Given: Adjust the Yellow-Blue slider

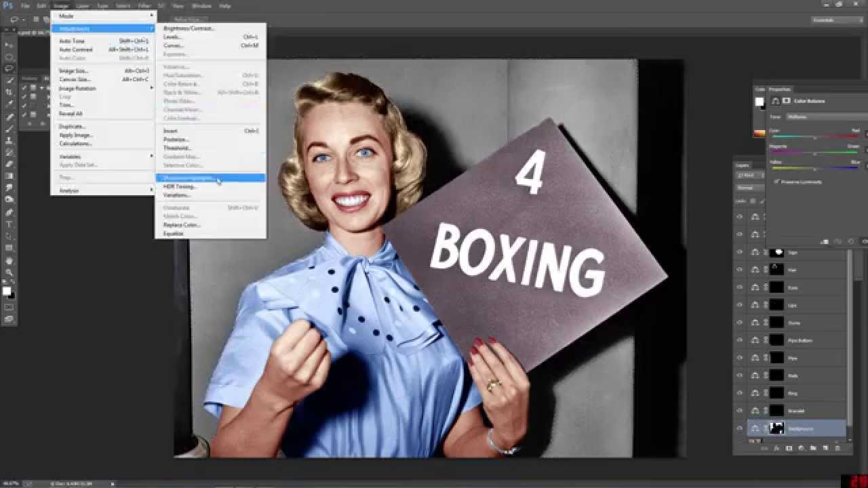Looking at the screenshot, I should [x=814, y=169].
